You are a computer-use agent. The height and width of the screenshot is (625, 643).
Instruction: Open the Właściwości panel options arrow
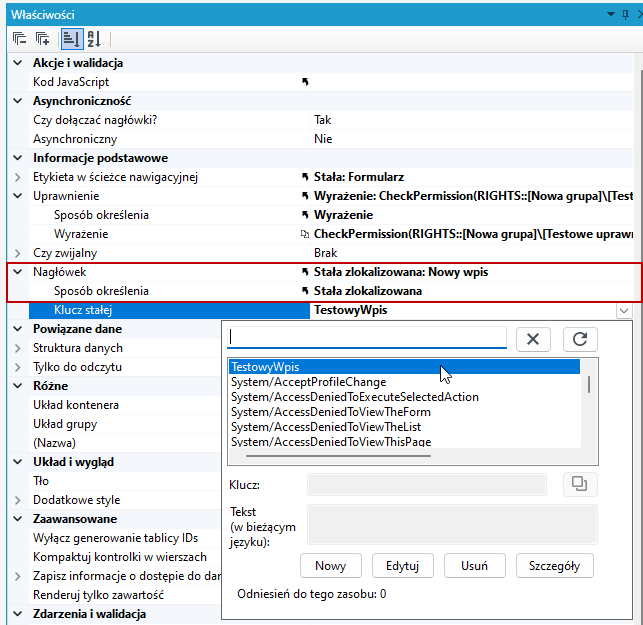click(x=611, y=14)
